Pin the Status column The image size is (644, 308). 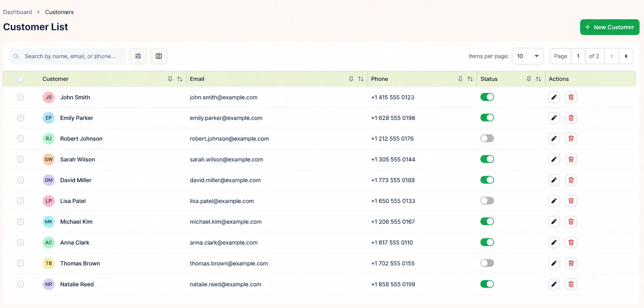click(x=529, y=79)
